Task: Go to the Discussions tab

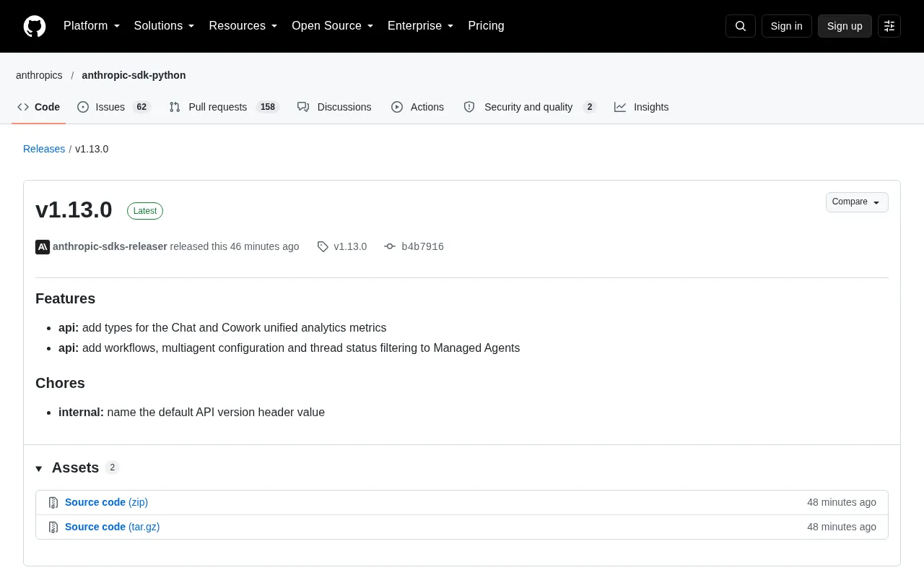Action: pyautogui.click(x=334, y=107)
